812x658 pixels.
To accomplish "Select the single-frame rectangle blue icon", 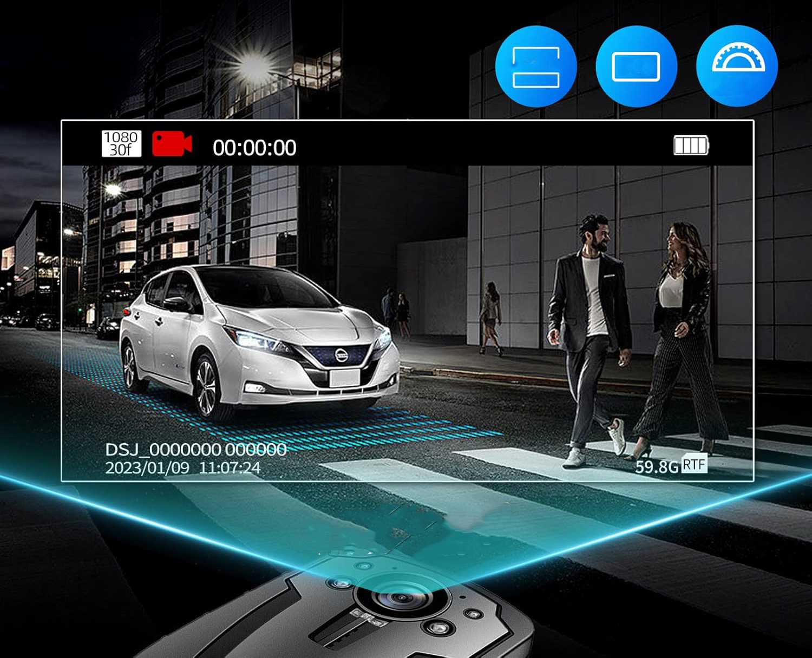I will [636, 67].
